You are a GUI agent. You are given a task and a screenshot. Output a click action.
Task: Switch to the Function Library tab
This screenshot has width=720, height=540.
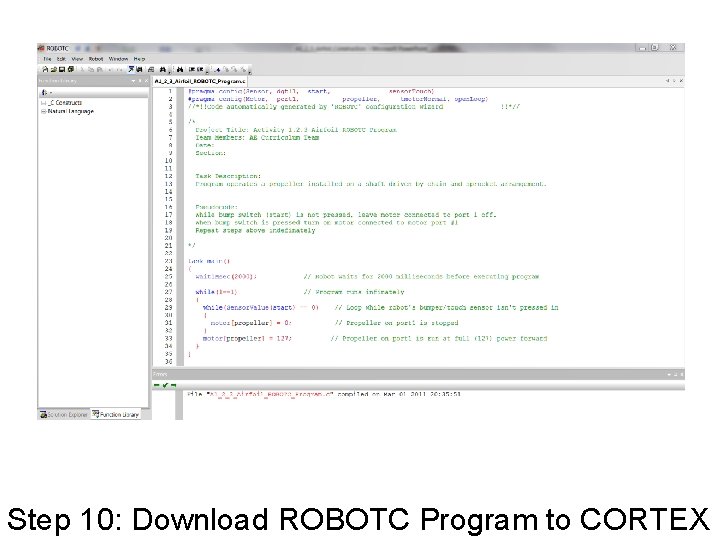[115, 415]
